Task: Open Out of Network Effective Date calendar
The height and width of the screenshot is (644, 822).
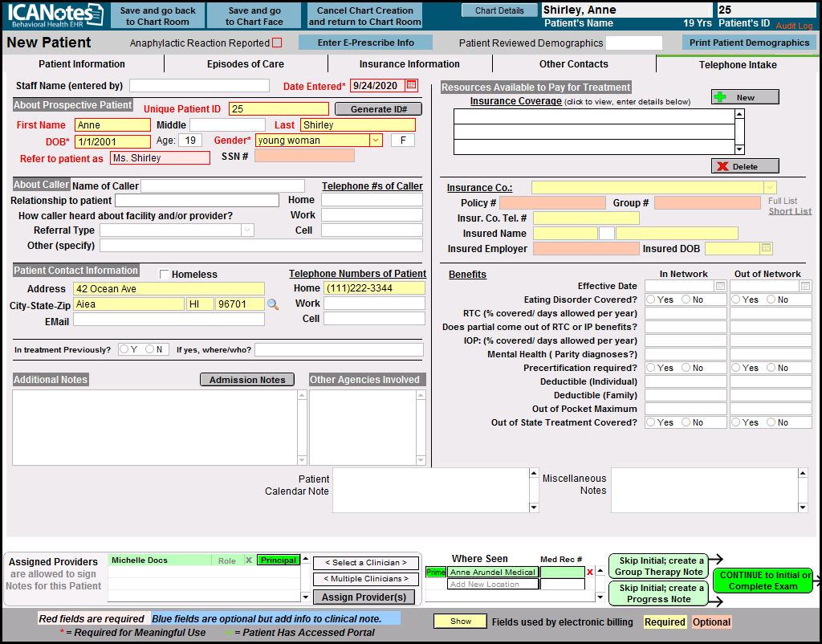Action: coord(805,286)
